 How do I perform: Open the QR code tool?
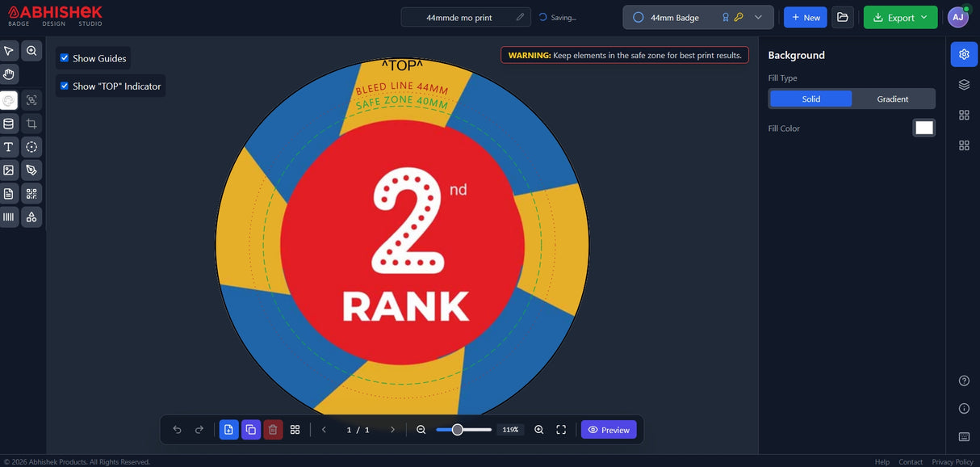[31, 193]
